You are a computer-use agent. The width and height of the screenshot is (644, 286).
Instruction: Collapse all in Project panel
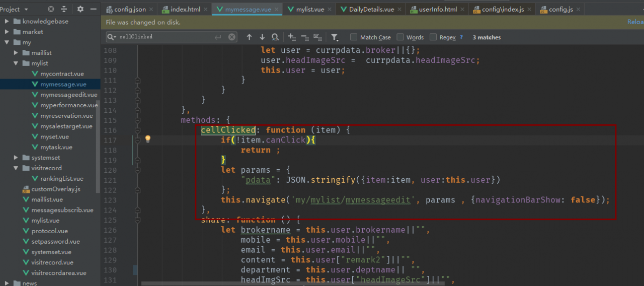(64, 9)
